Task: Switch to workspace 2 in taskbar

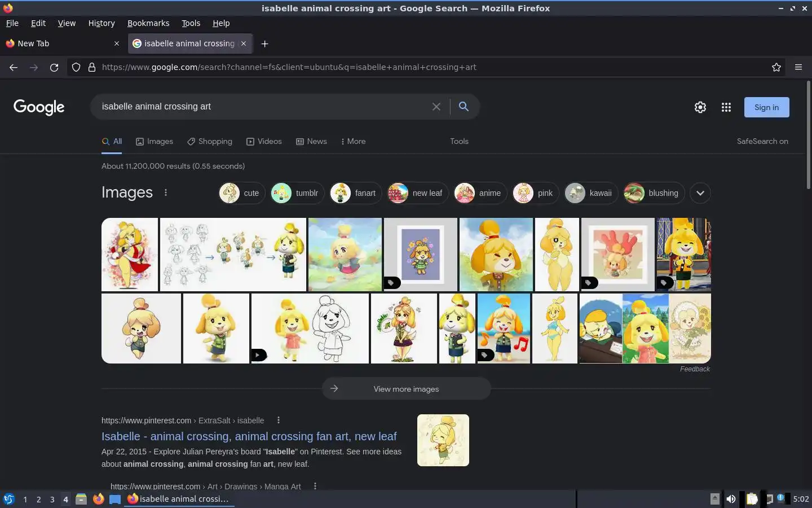Action: [x=38, y=499]
